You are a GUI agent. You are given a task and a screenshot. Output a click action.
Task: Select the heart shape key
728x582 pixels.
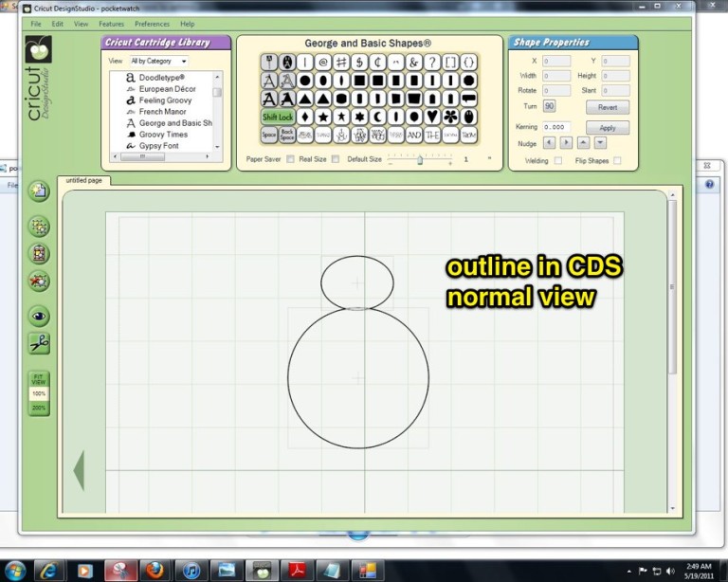click(x=432, y=117)
